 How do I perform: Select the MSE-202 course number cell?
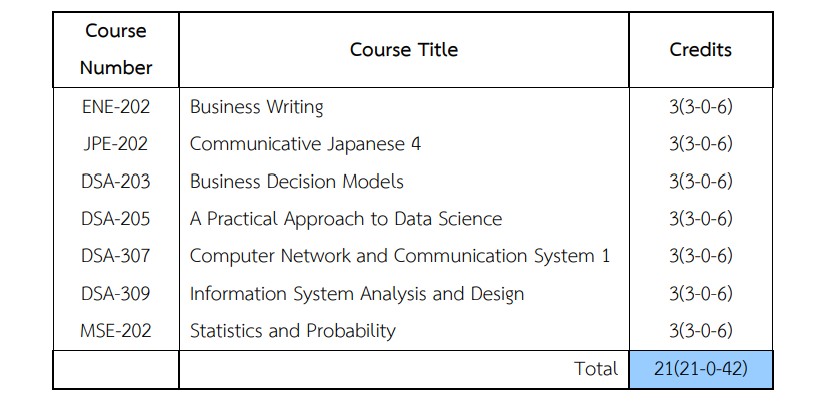[x=116, y=330]
